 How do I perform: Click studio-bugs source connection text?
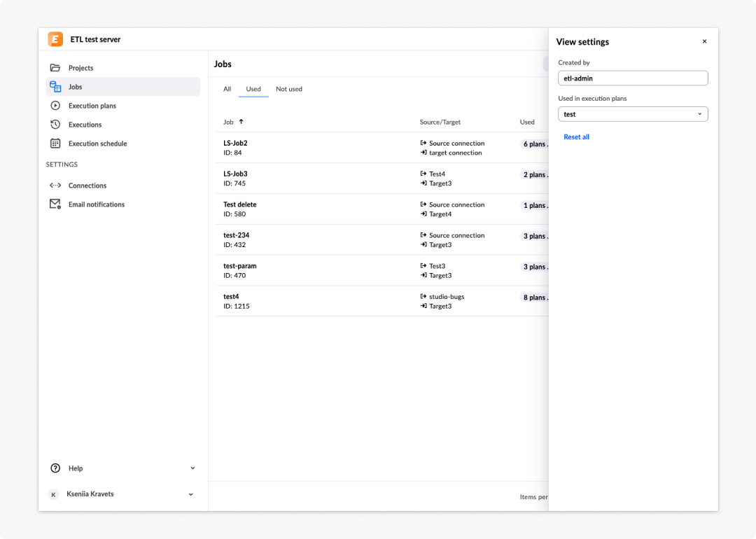click(x=447, y=297)
